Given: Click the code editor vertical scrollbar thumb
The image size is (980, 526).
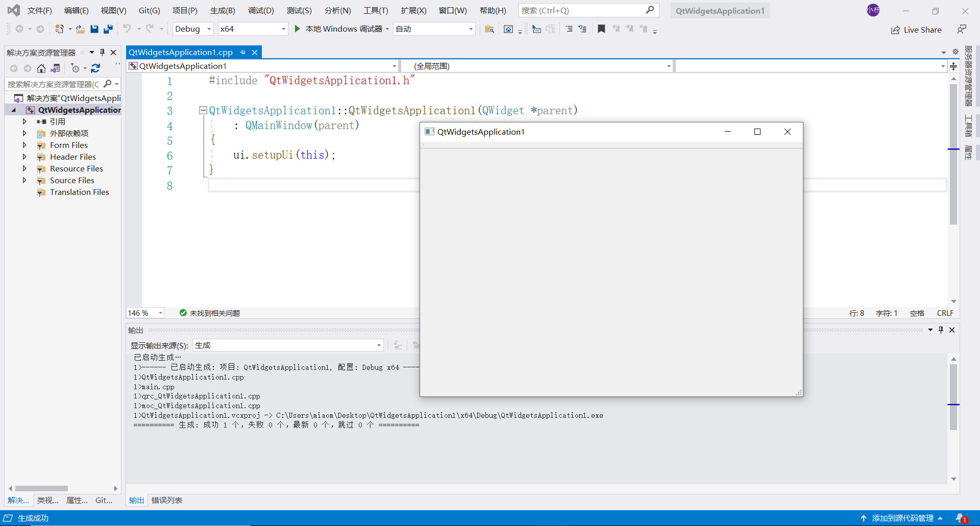Looking at the screenshot, I should (x=953, y=154).
